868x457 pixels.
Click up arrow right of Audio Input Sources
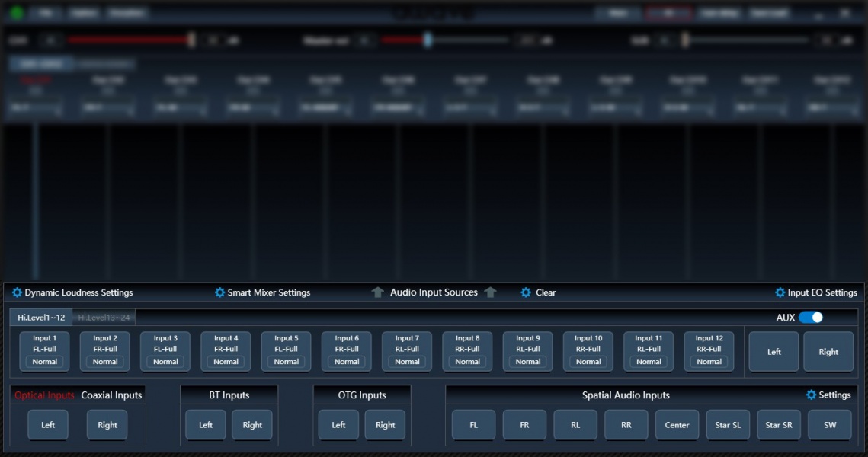pos(490,292)
